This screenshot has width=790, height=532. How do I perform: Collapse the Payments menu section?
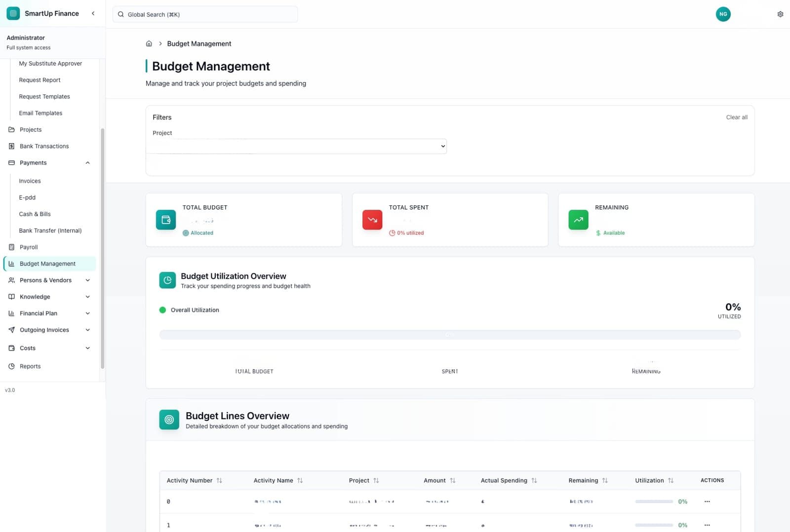87,163
